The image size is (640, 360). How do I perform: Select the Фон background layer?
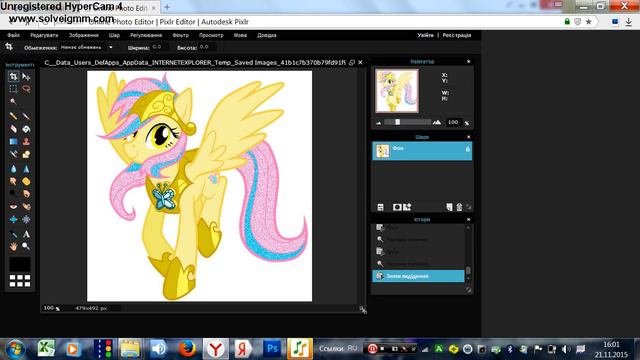[422, 151]
